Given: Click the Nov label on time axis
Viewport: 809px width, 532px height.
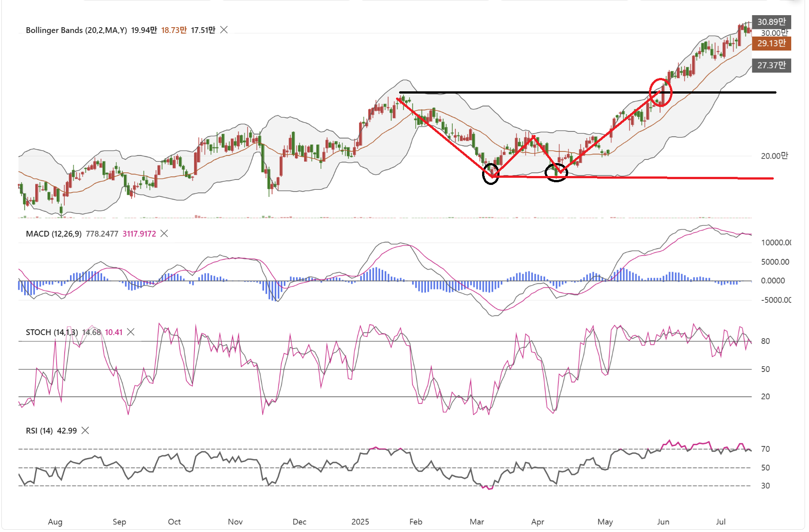Looking at the screenshot, I should (x=235, y=521).
